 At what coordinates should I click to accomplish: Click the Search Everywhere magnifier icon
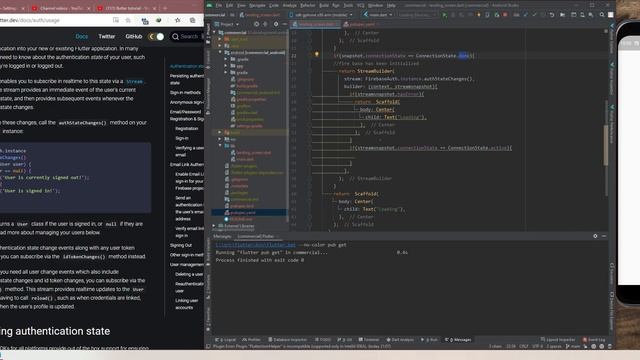pyautogui.click(x=602, y=15)
